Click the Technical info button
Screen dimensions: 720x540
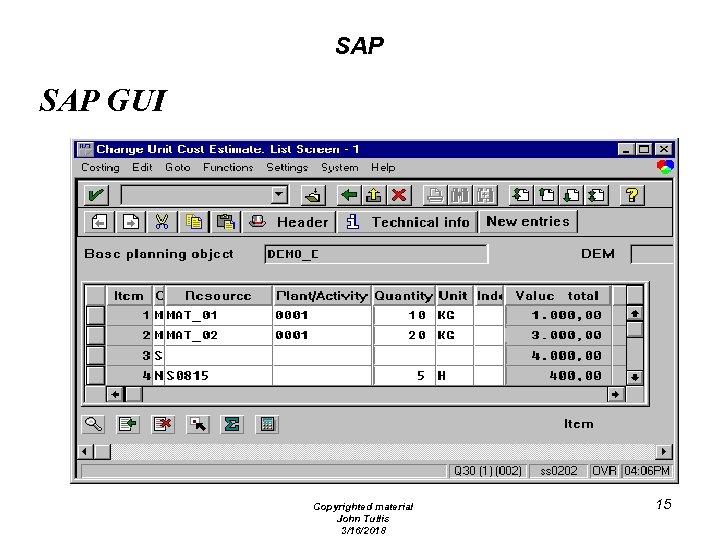(x=407, y=222)
